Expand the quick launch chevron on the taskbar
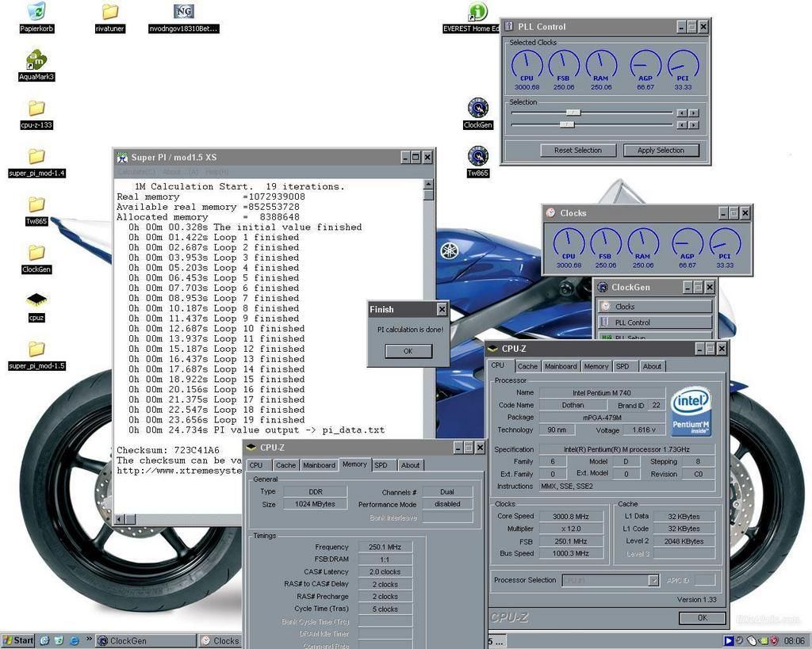This screenshot has width=812, height=649. tap(89, 639)
